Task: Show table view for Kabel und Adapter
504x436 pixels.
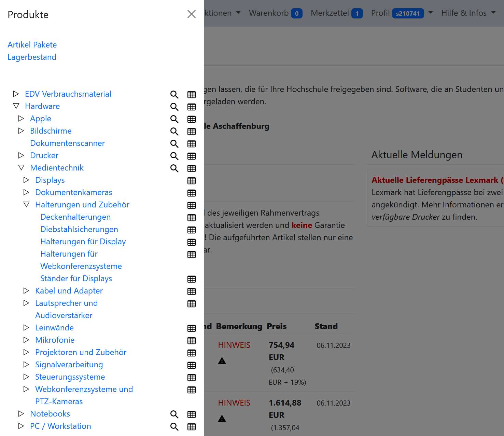Action: (192, 291)
